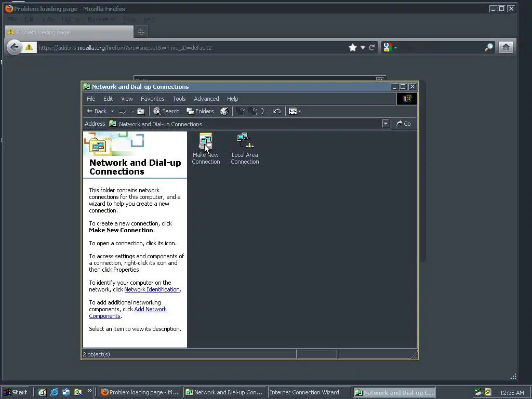The width and height of the screenshot is (532, 399).
Task: Bookmark this page with the star icon
Action: pos(353,47)
